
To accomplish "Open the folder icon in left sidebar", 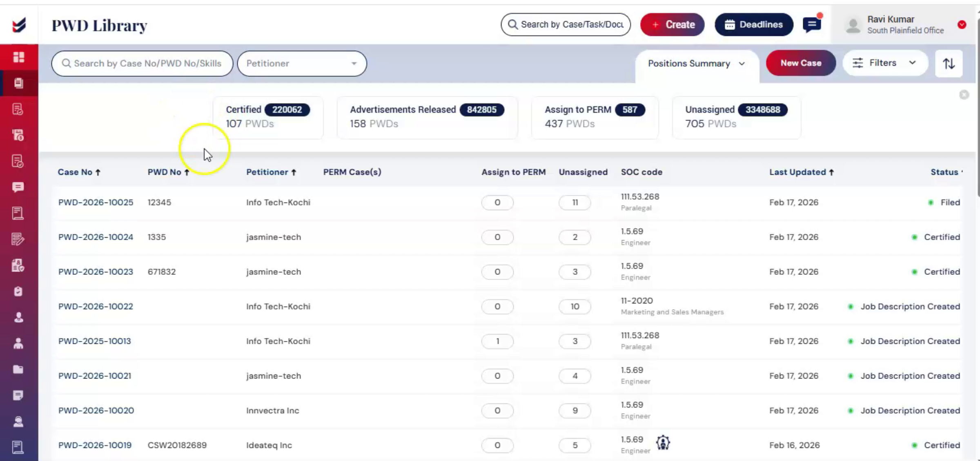I will pyautogui.click(x=18, y=370).
